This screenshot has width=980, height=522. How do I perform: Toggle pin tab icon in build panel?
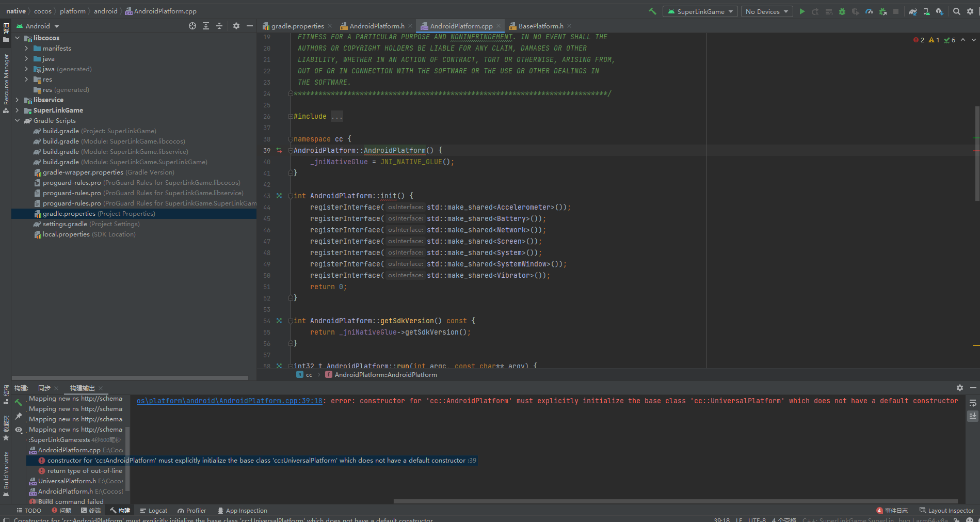(19, 416)
